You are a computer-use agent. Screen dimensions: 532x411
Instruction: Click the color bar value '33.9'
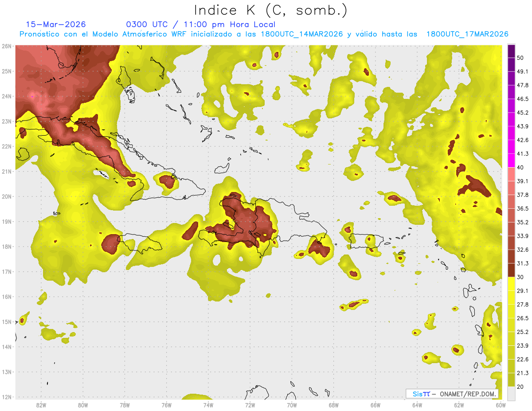[x=522, y=236]
